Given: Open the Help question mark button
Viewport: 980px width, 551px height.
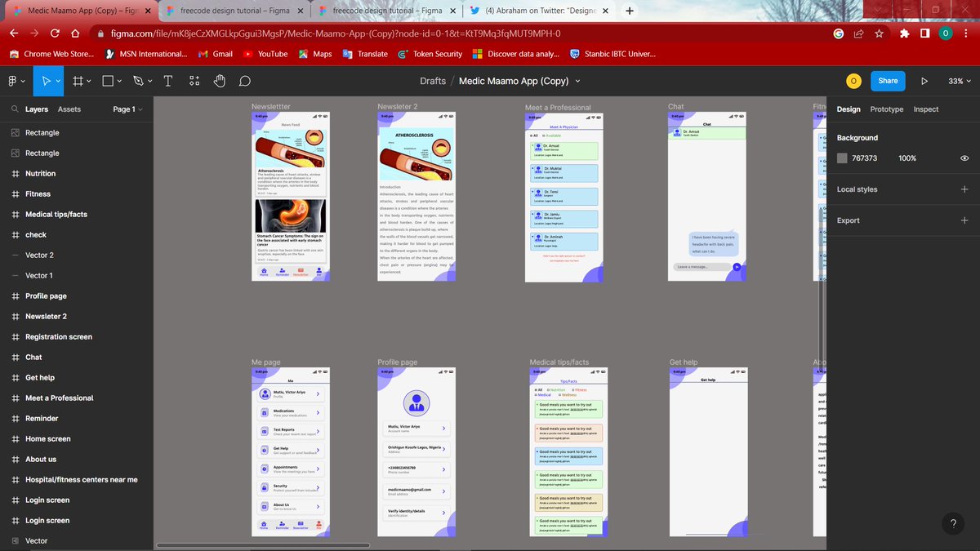Looking at the screenshot, I should (x=952, y=525).
